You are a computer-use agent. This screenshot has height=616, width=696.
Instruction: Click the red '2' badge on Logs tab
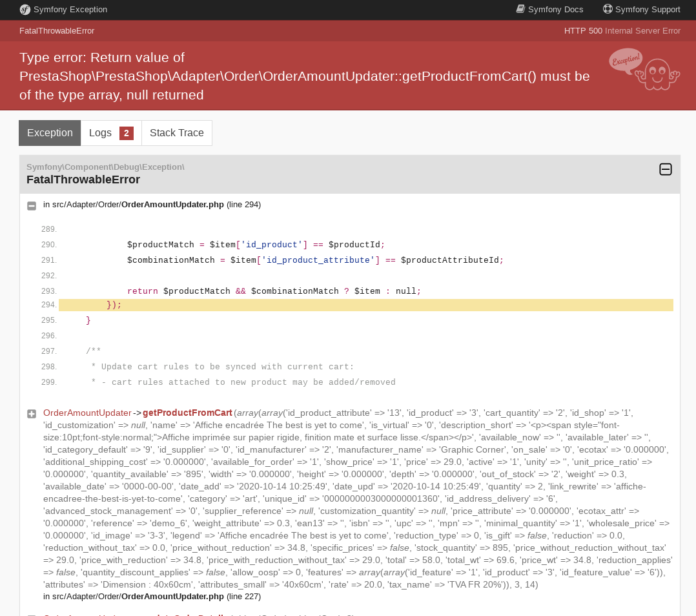click(127, 133)
